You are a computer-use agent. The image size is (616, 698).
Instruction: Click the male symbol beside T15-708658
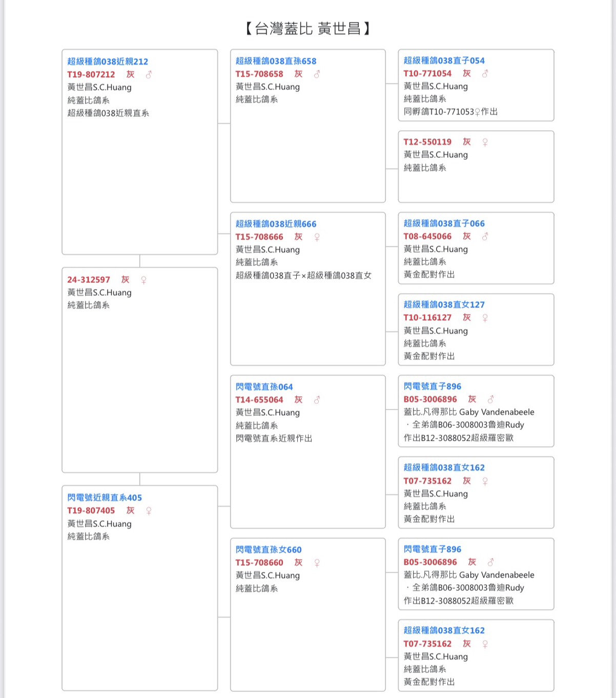317,74
